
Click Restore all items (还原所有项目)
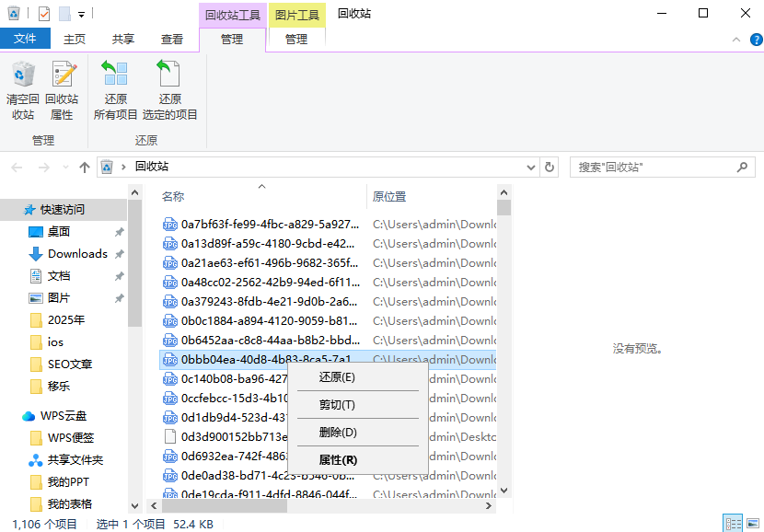pyautogui.click(x=116, y=90)
